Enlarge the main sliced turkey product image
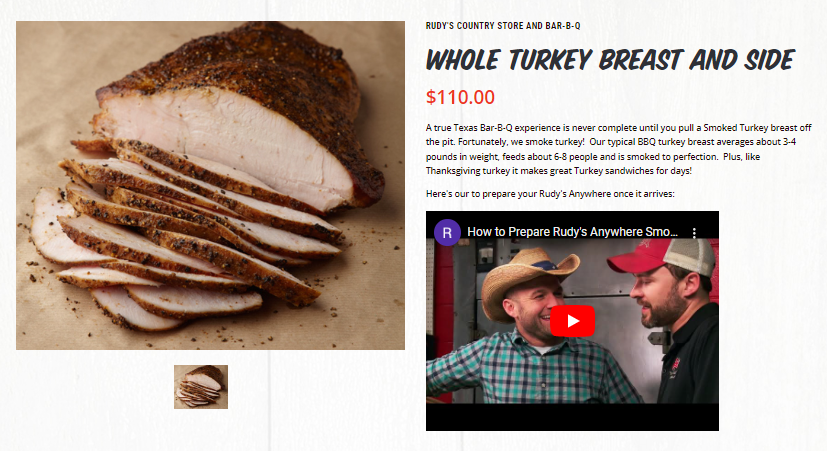Image resolution: width=827 pixels, height=451 pixels. 210,185
